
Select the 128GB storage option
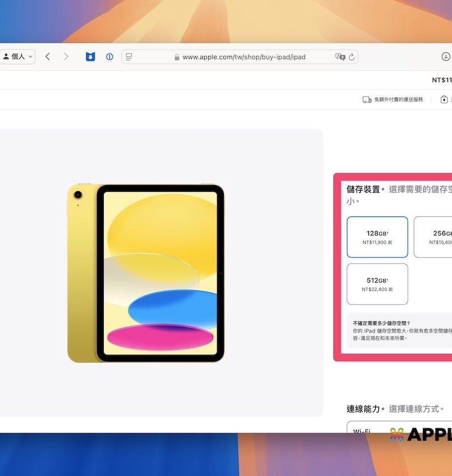[377, 237]
